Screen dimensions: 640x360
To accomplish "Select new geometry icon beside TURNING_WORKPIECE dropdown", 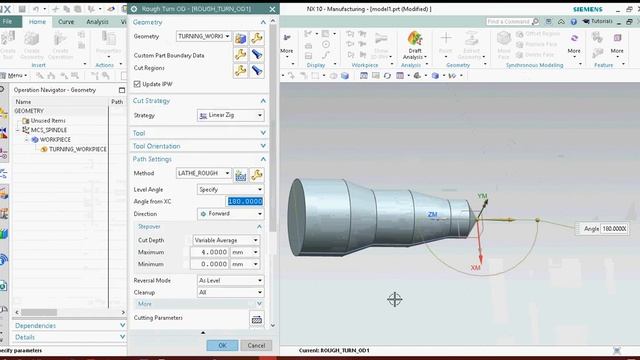I will [240, 38].
